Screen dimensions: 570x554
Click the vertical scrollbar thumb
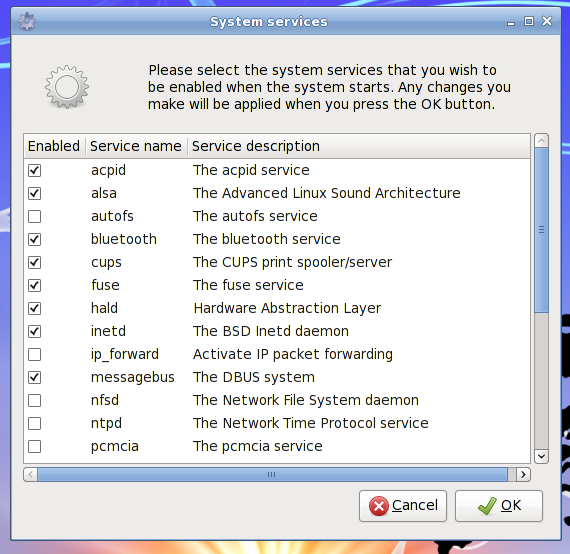541,230
